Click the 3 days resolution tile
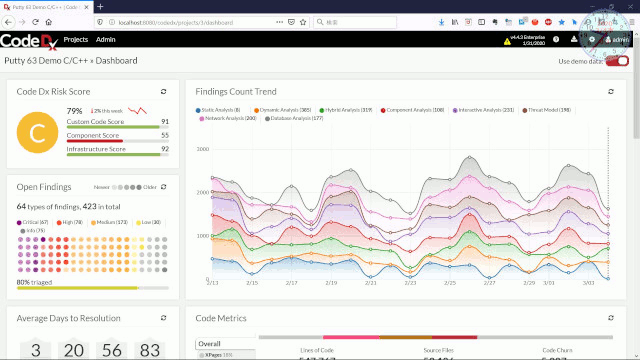 36,350
